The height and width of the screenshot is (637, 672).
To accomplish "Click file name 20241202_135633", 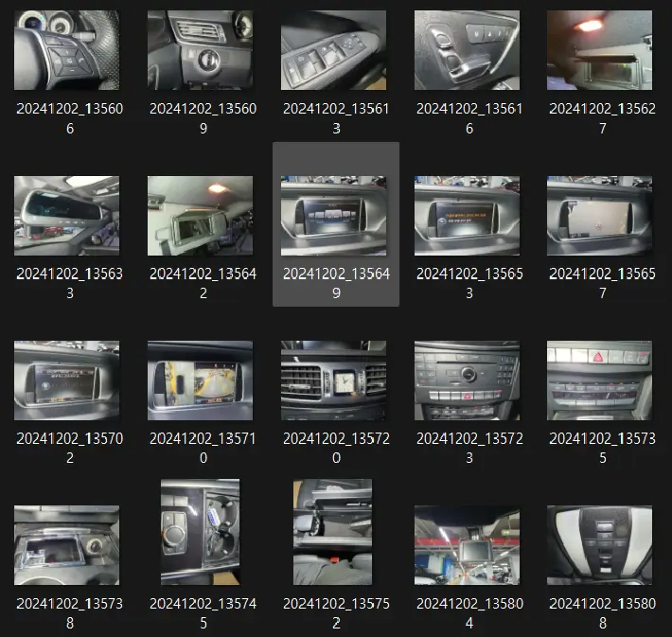I will click(70, 283).
